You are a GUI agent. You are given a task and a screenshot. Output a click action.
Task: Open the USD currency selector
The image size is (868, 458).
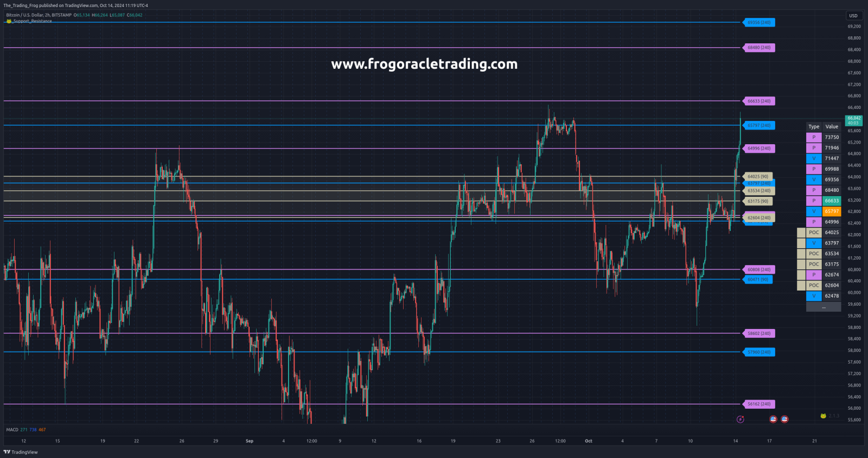(x=853, y=15)
